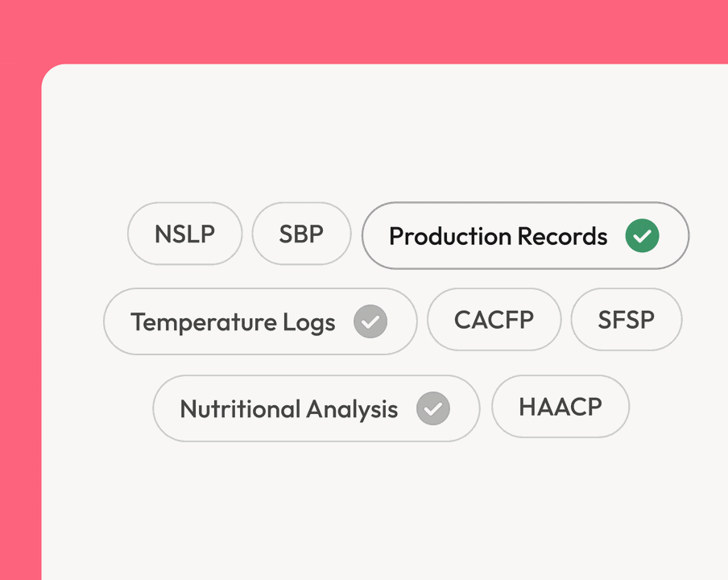This screenshot has width=728, height=580.
Task: Select the NSLP chip
Action: click(184, 234)
